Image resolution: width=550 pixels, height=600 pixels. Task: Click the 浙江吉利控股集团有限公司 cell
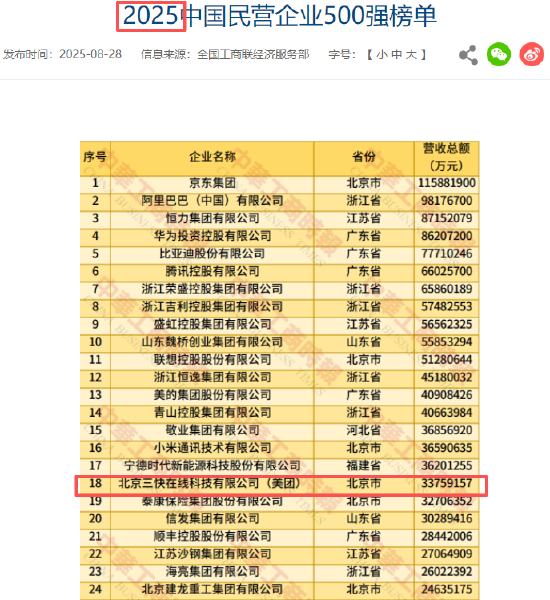click(x=212, y=307)
